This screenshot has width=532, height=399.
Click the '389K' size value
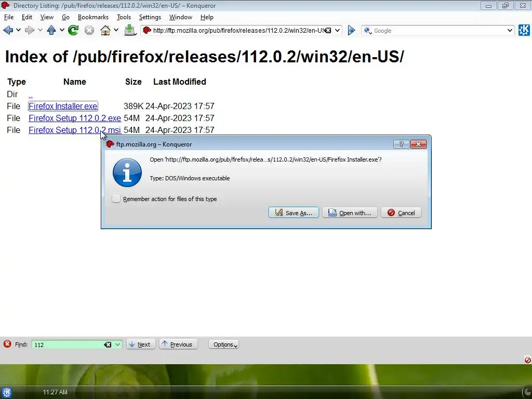tap(134, 106)
